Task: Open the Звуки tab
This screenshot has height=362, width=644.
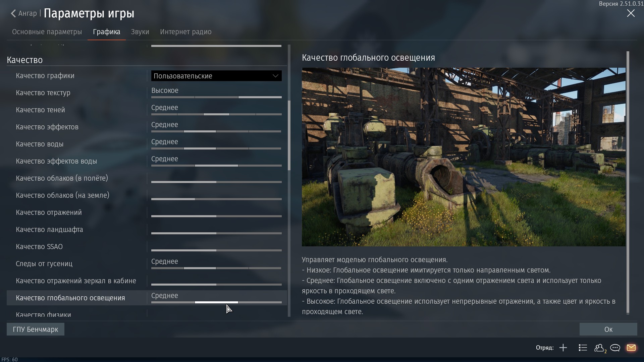Action: coord(140,32)
